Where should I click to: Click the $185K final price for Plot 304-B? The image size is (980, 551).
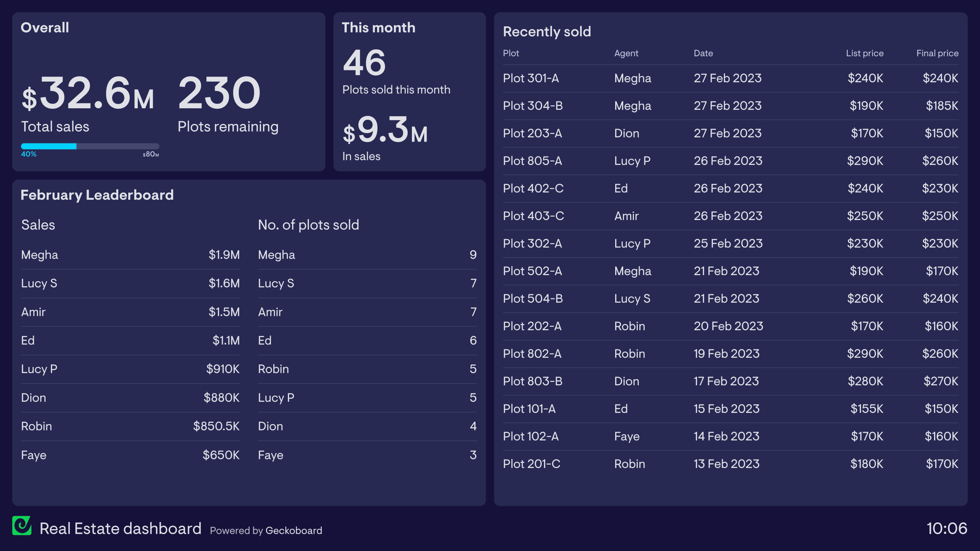pyautogui.click(x=942, y=106)
